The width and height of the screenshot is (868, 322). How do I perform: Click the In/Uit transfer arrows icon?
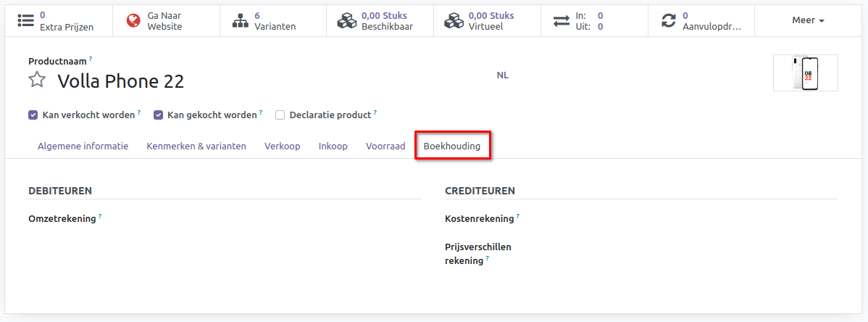(562, 20)
